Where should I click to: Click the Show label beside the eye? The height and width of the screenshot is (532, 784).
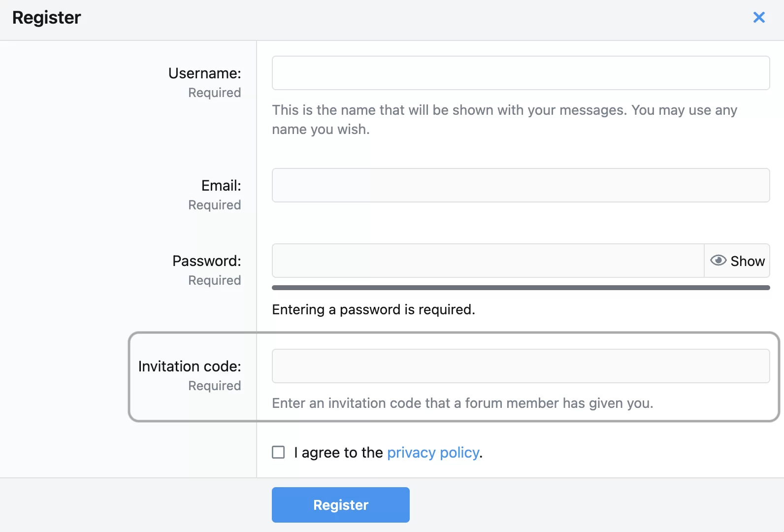(748, 261)
